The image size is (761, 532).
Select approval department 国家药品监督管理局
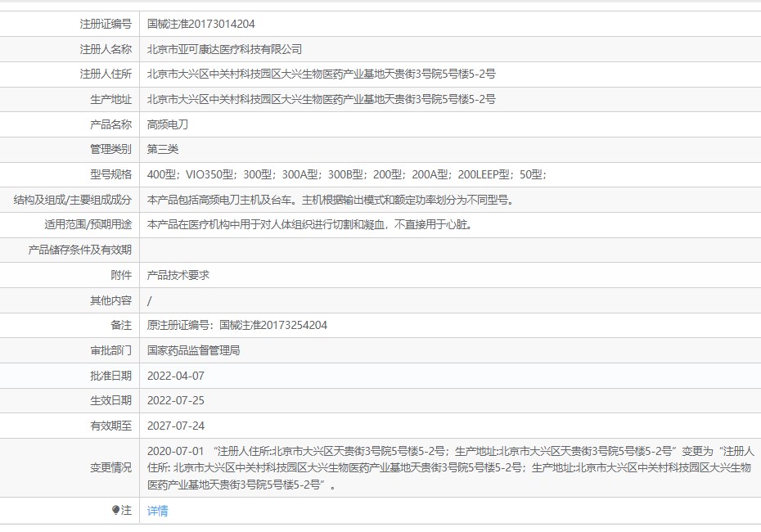(194, 350)
